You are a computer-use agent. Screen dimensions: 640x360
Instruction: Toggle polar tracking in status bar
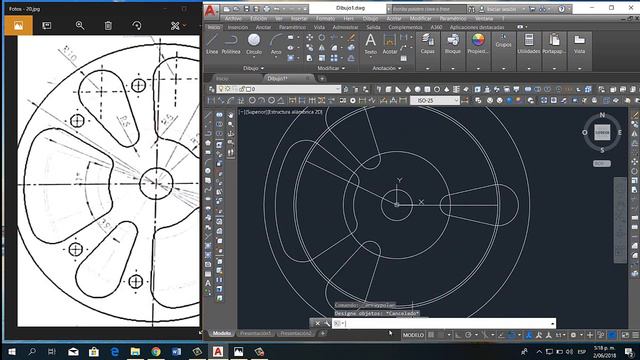coord(468,335)
